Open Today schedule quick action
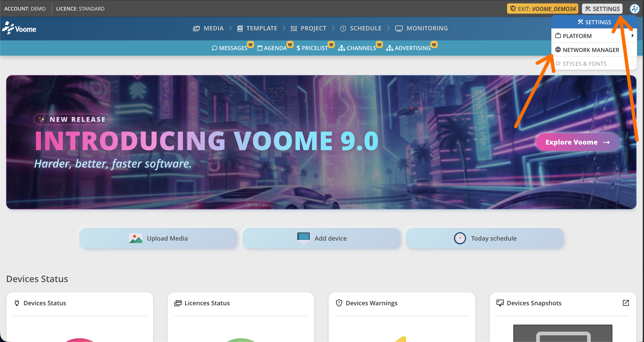644x342 pixels. [485, 238]
